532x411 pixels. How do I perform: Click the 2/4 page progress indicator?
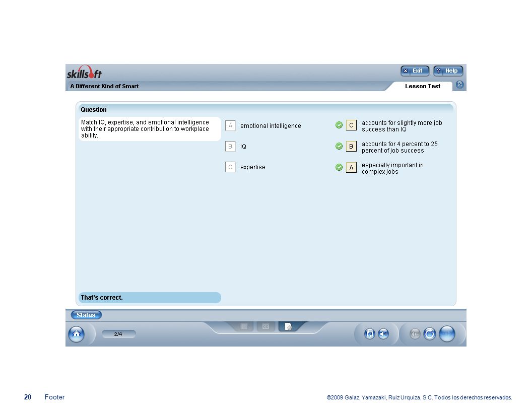click(118, 334)
